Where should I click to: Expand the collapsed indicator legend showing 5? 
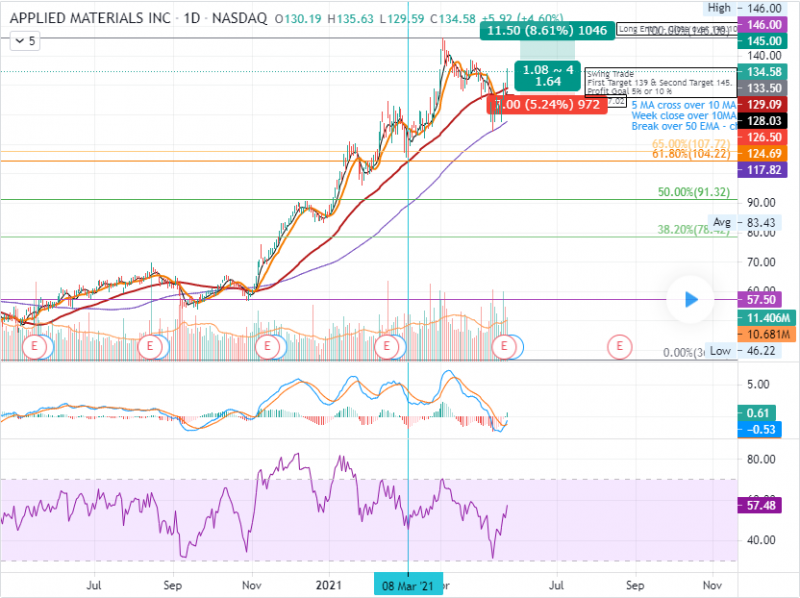(24, 41)
